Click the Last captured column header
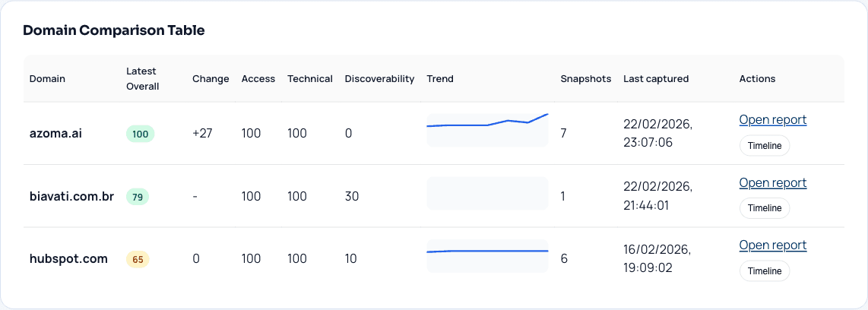The image size is (868, 310). pos(656,79)
